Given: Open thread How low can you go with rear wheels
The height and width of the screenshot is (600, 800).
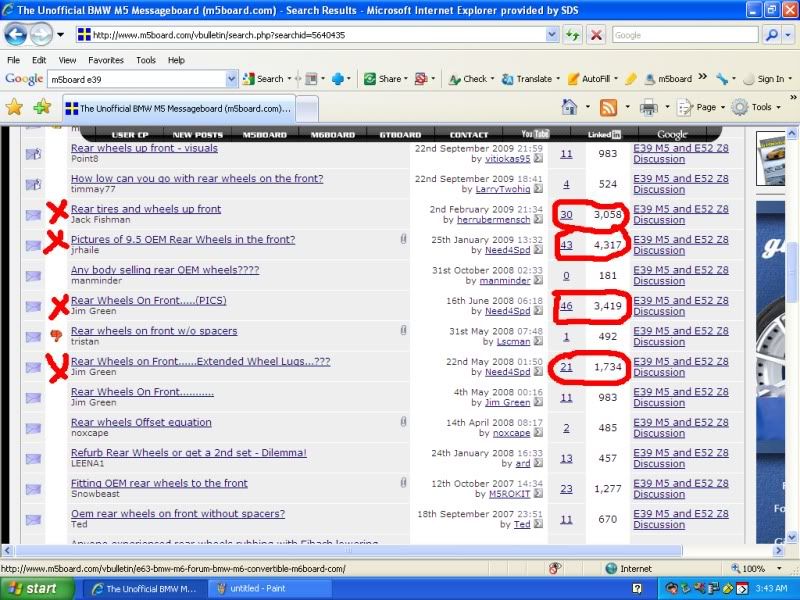Looking at the screenshot, I should tap(197, 179).
